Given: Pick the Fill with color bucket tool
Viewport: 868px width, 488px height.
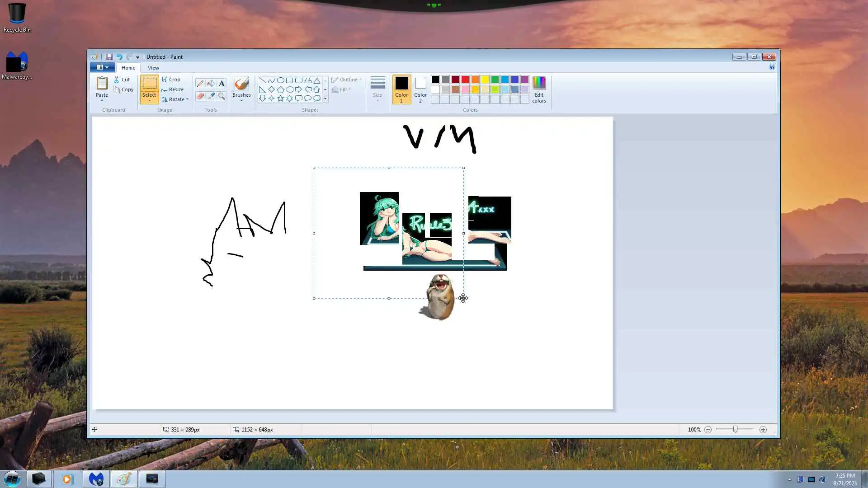Looking at the screenshot, I should point(211,84).
